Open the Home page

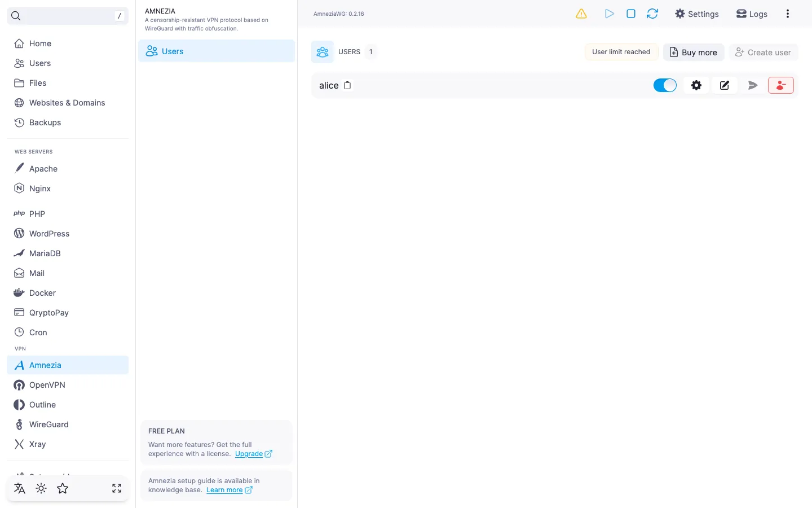tap(68, 43)
